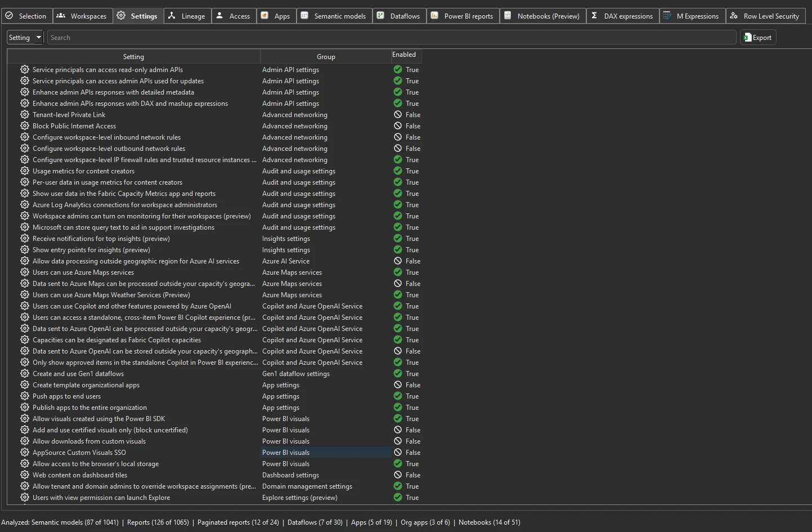The height and width of the screenshot is (532, 812).
Task: Select 'Microsoft can store query text' setting
Action: 123,227
